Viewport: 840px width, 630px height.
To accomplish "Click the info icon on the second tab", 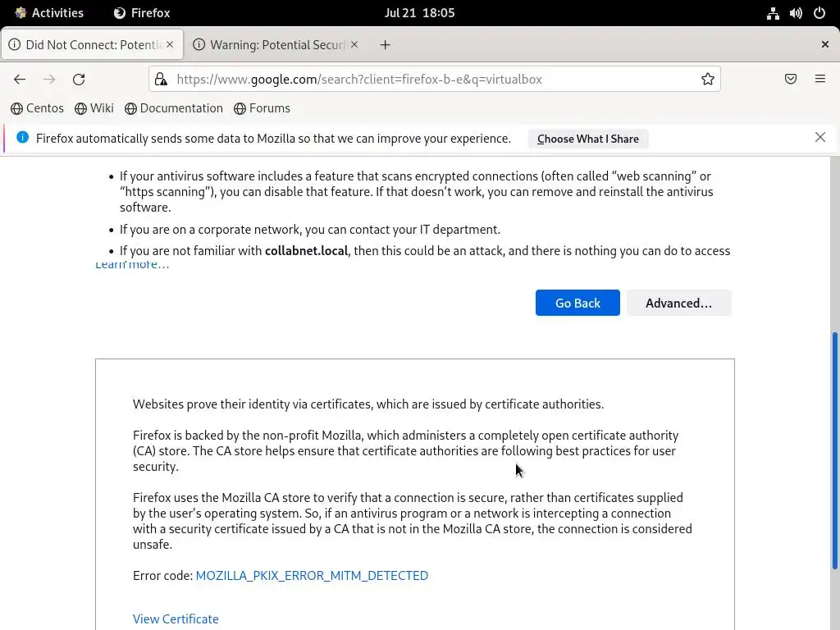I will tap(199, 44).
